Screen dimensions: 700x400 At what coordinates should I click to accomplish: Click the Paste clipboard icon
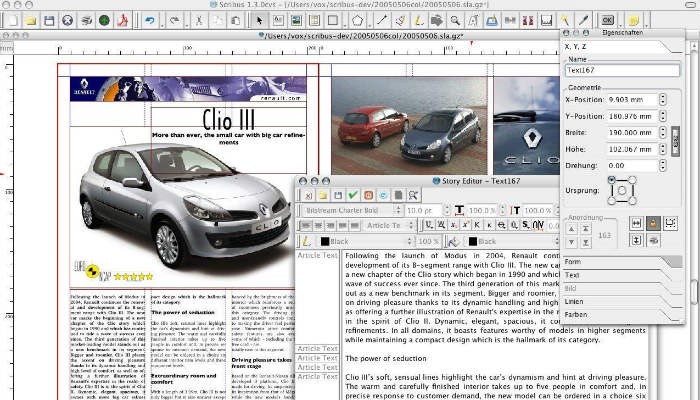tap(235, 21)
